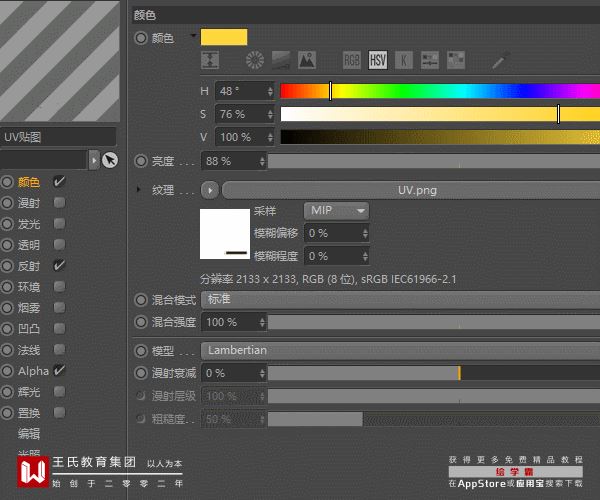Click the 亮度 88 % input field
Viewport: 600px width, 500px height.
tap(233, 161)
